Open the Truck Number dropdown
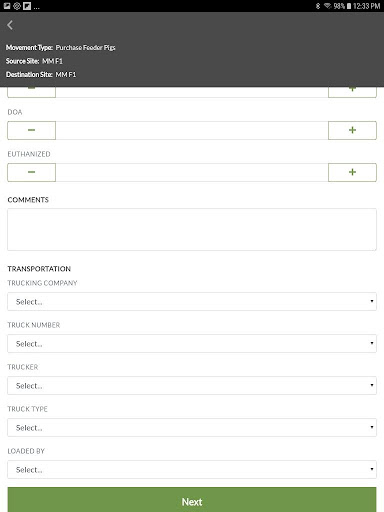The height and width of the screenshot is (512, 384). coord(192,344)
